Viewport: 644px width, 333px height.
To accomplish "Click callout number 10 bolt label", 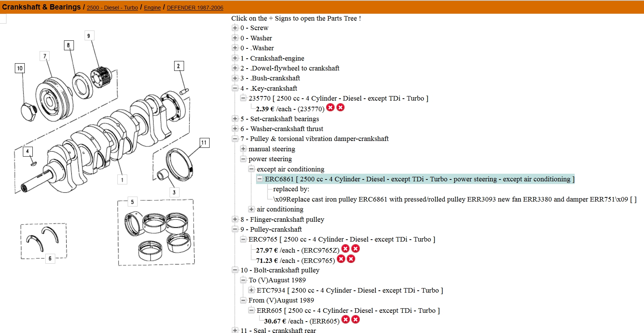I will (x=20, y=68).
